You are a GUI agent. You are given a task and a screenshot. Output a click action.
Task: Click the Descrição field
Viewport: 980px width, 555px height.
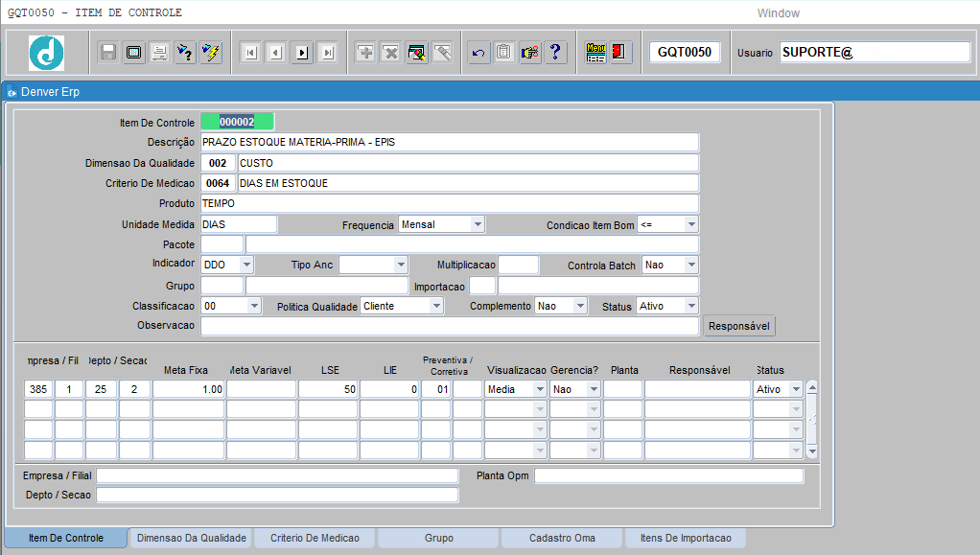click(x=450, y=142)
